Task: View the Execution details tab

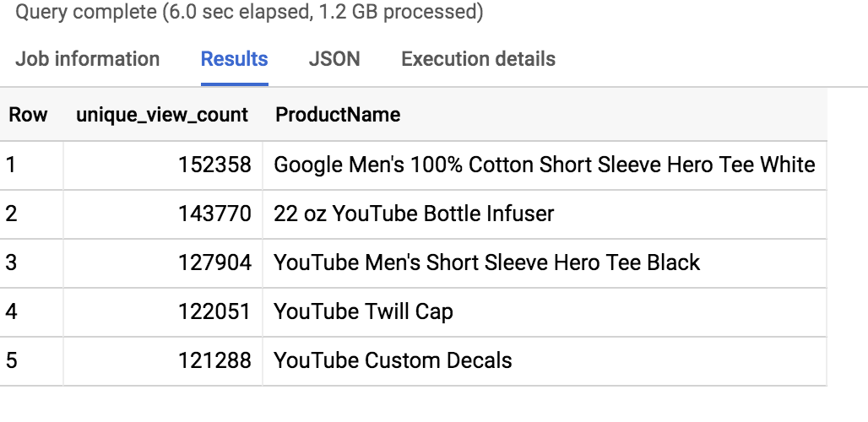Action: 478,59
